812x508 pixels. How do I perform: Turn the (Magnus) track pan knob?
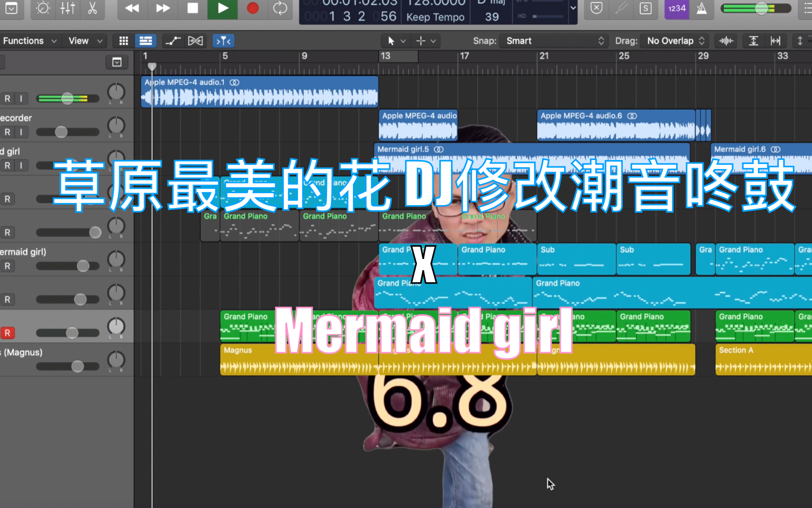pyautogui.click(x=116, y=360)
